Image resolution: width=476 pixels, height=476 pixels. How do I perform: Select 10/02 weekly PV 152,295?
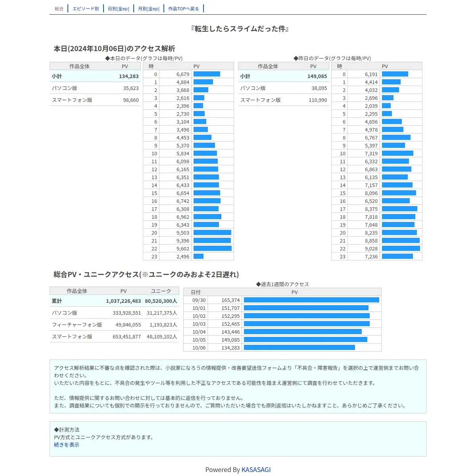(230, 316)
